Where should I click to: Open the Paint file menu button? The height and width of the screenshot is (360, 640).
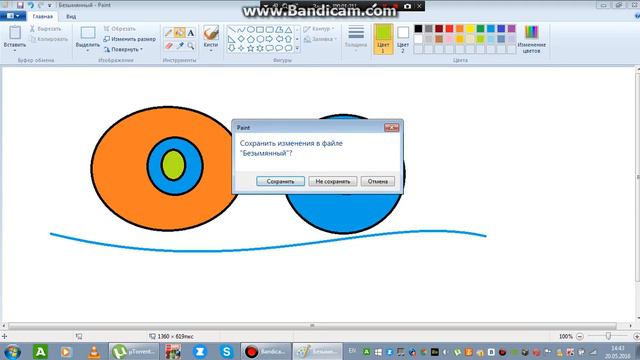(x=13, y=16)
